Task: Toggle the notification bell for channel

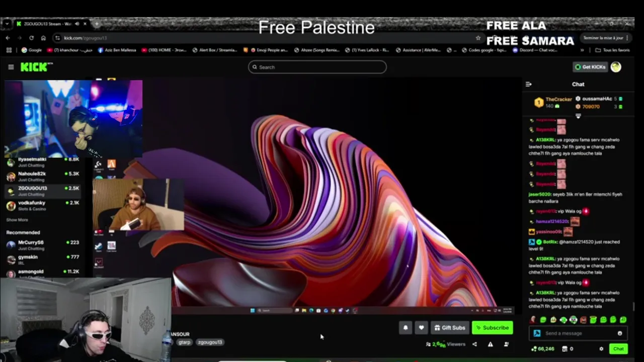Action: 406,328
